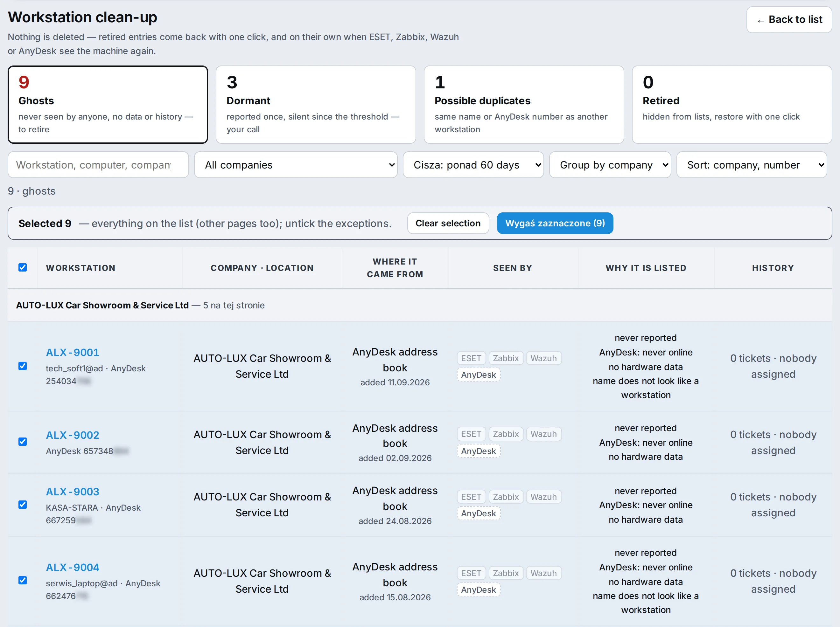The width and height of the screenshot is (840, 627).
Task: Click the HISTORY column header
Action: [773, 268]
